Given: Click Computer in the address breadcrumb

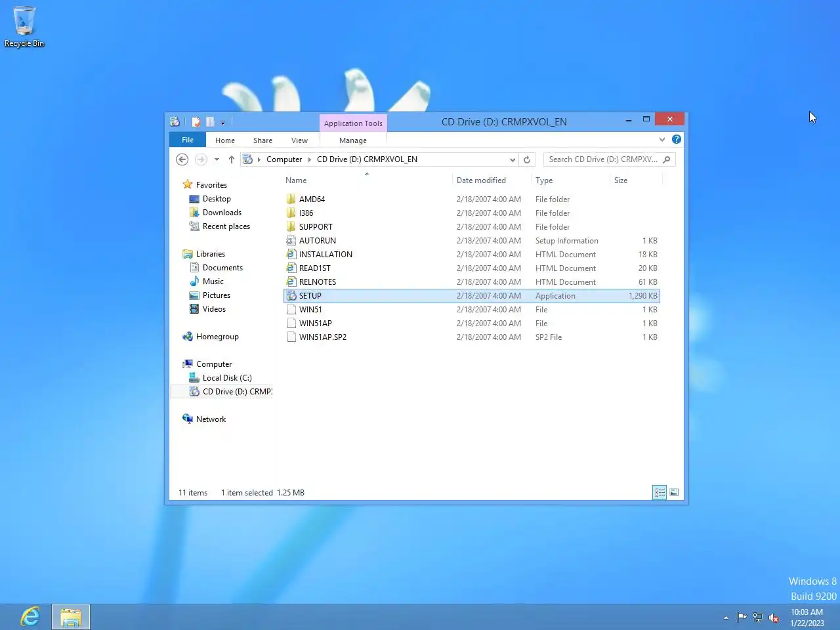Looking at the screenshot, I should pos(284,159).
